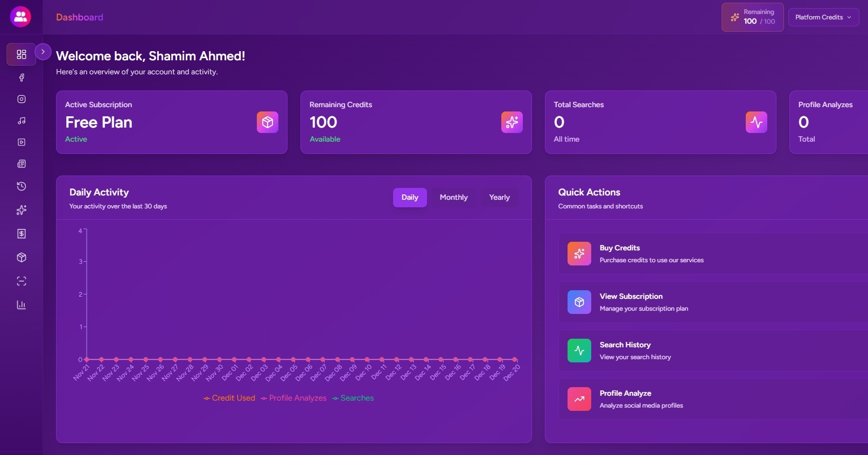Switch chart to Yearly view
Screen dimensions: 868x455
pos(499,198)
